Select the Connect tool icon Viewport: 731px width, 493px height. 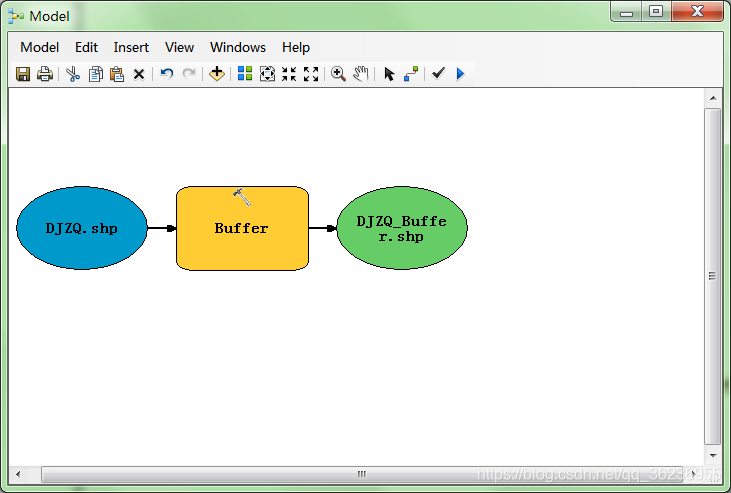(411, 74)
